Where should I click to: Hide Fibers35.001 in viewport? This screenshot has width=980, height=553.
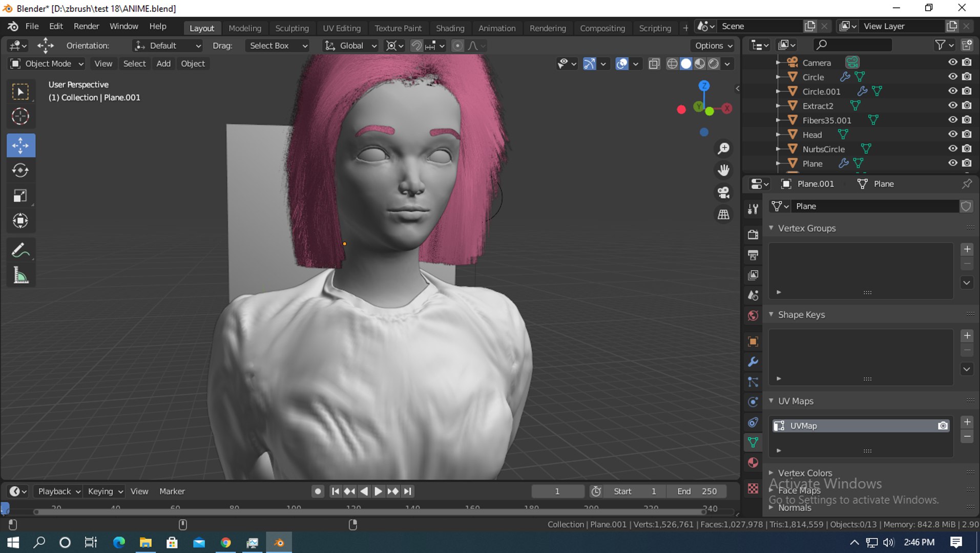coord(952,120)
